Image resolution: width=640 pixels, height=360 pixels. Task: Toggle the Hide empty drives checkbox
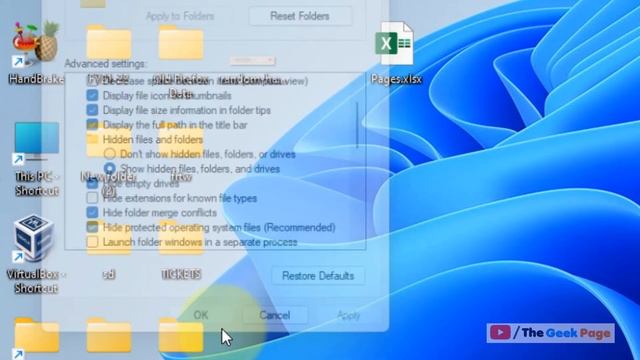point(92,184)
